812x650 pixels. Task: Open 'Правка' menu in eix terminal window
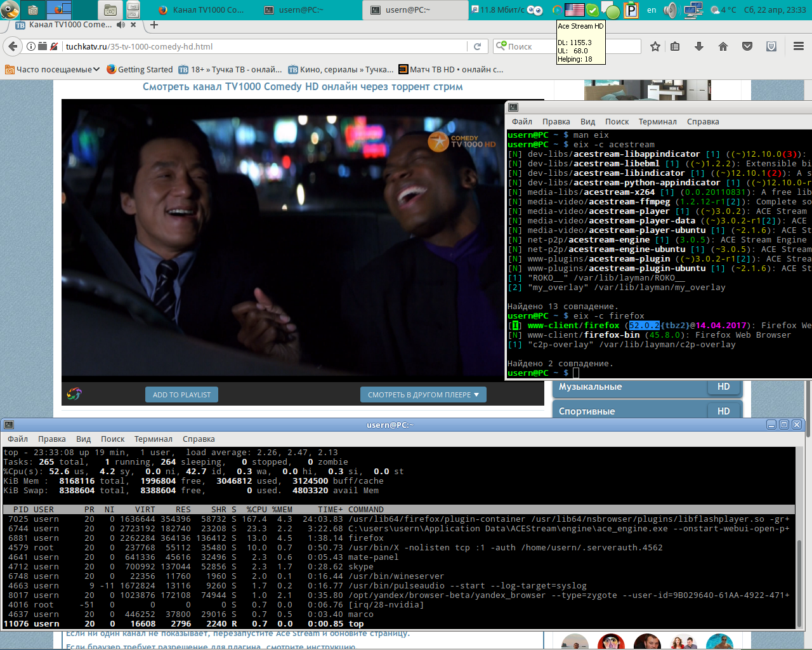(556, 122)
